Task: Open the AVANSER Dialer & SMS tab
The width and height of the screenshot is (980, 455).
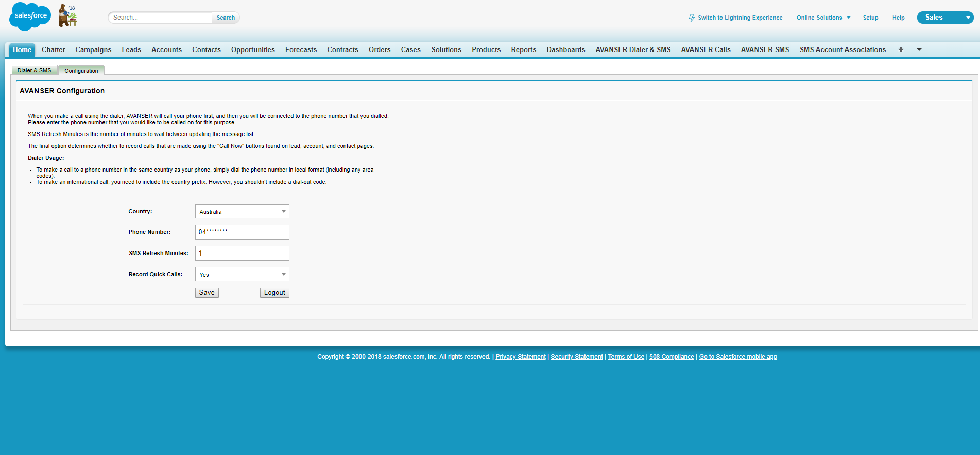Action: [633, 50]
